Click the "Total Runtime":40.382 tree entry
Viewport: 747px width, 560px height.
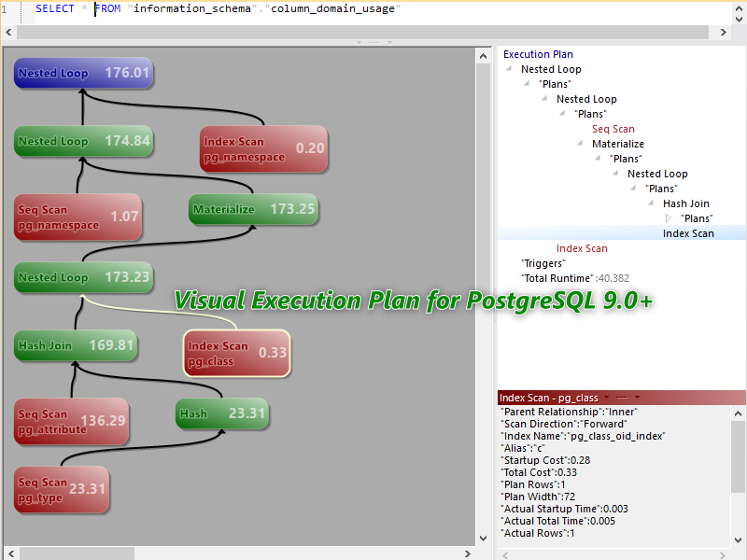tap(575, 278)
